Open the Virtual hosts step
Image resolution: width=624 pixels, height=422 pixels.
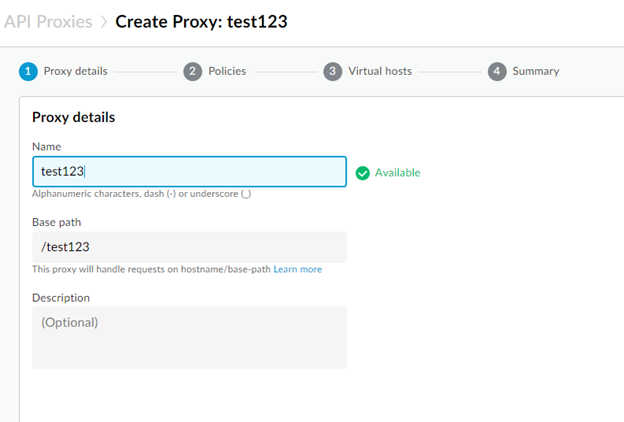379,71
